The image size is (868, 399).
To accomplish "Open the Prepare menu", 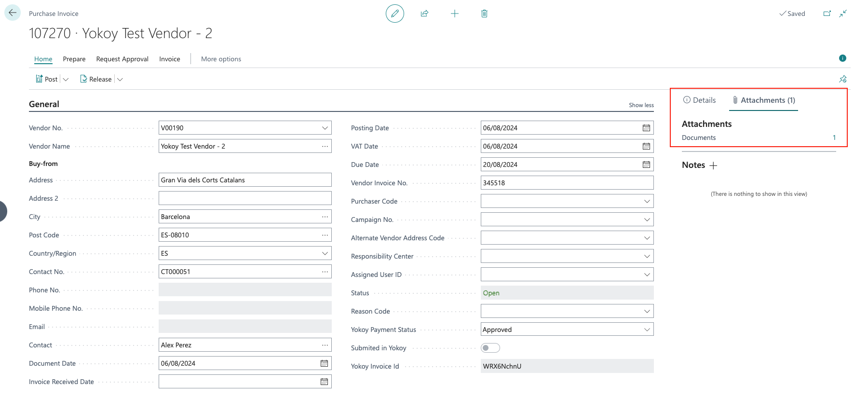I will tap(74, 59).
